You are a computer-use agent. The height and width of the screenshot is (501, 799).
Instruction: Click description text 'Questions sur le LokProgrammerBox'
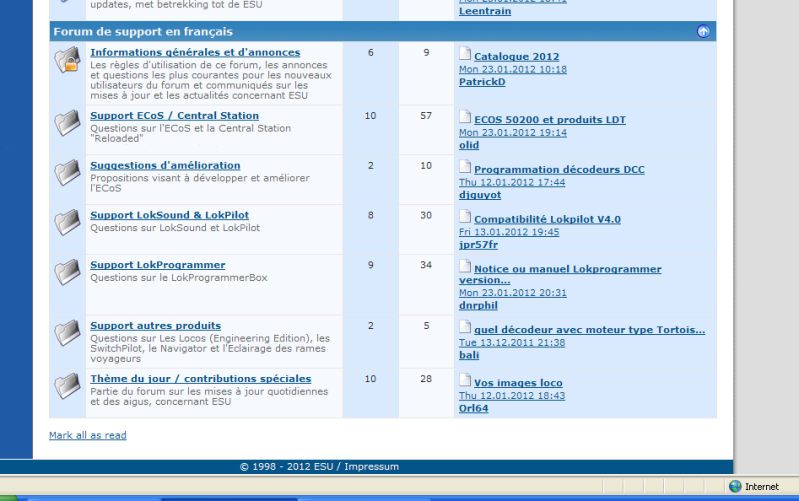179,278
